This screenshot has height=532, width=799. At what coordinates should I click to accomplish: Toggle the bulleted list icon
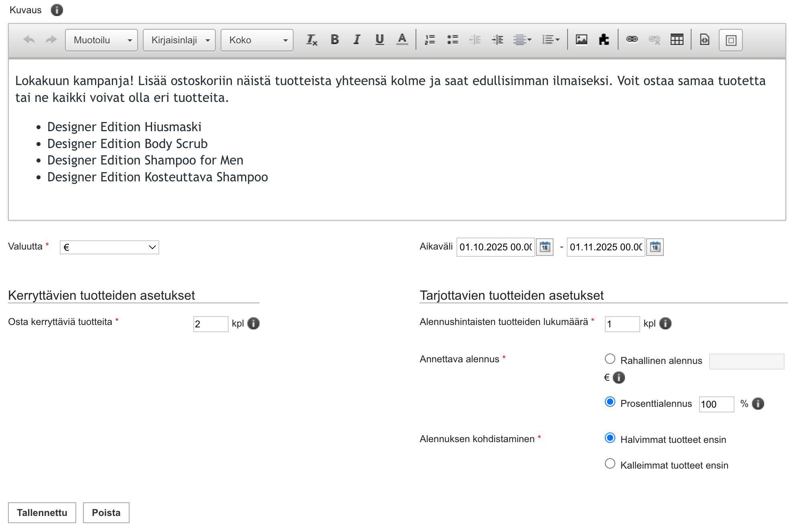452,40
